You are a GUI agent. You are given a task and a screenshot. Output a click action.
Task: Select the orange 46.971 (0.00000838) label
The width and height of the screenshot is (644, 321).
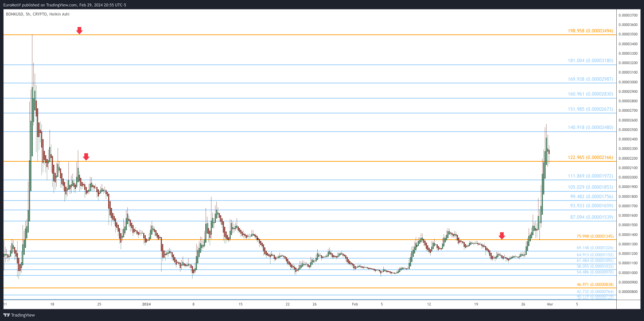tap(595, 285)
